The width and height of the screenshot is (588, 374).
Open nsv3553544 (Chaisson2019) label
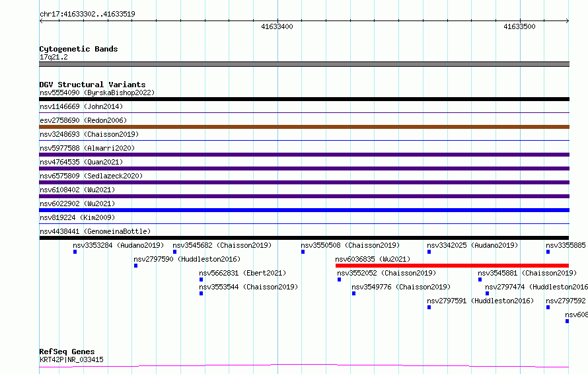(248, 287)
